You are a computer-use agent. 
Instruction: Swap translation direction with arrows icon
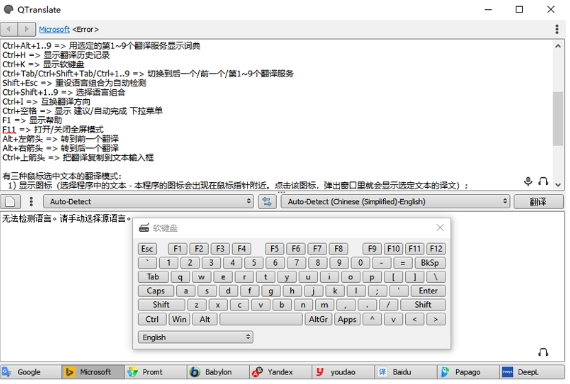[267, 201]
